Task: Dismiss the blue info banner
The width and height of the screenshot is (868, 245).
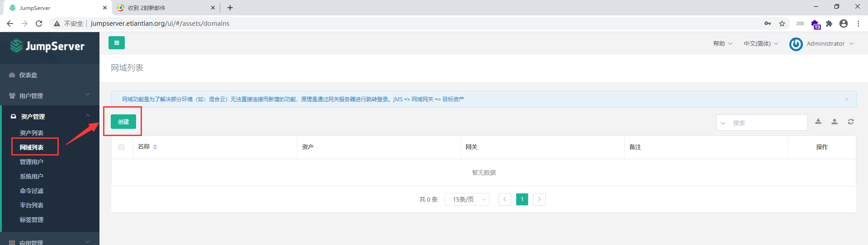Action: point(847,99)
